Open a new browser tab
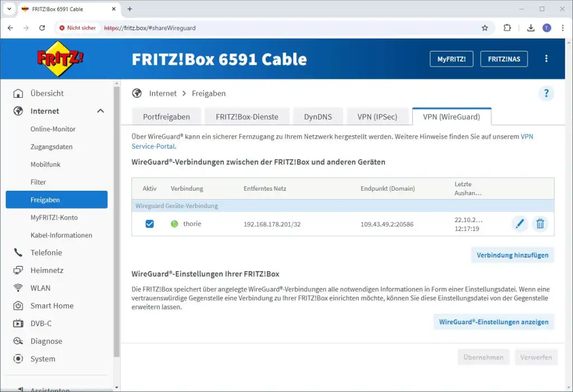 [129, 9]
